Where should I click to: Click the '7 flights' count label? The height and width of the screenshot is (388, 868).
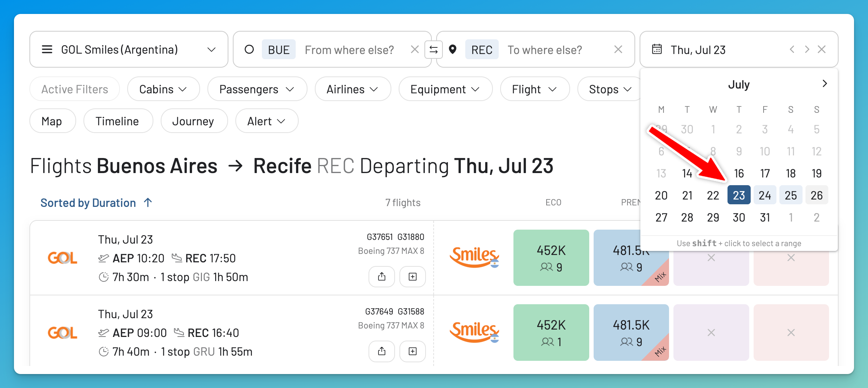[403, 202]
